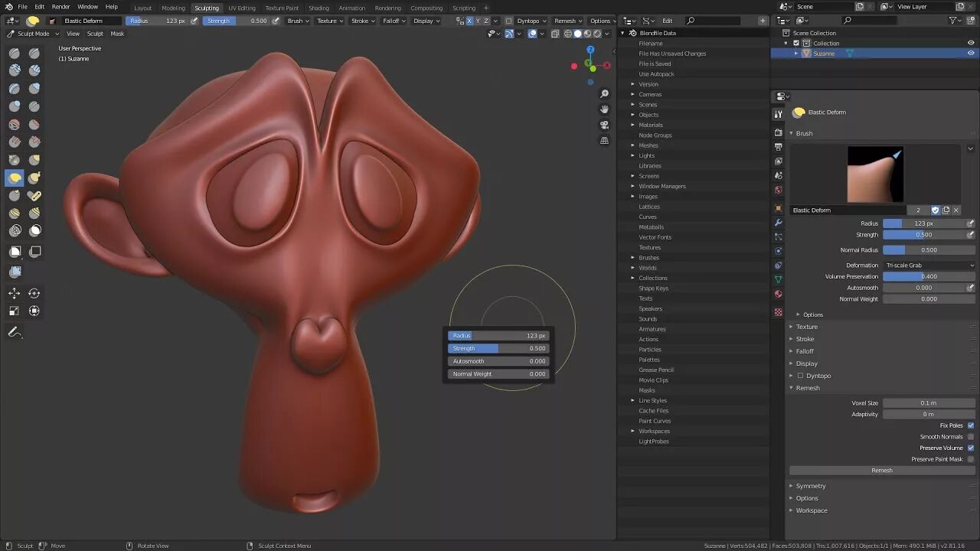The image size is (980, 551).
Task: Add a new workspace with plus button
Action: (x=486, y=8)
